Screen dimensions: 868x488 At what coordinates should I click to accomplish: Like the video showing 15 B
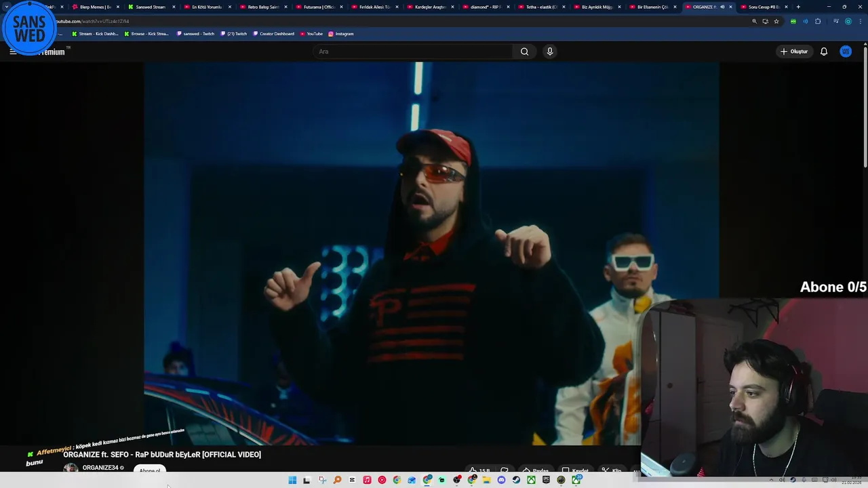point(479,470)
